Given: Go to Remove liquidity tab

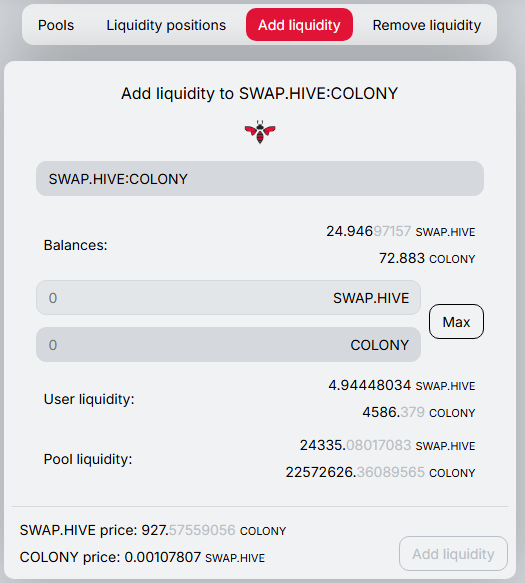Looking at the screenshot, I should tap(427, 25).
